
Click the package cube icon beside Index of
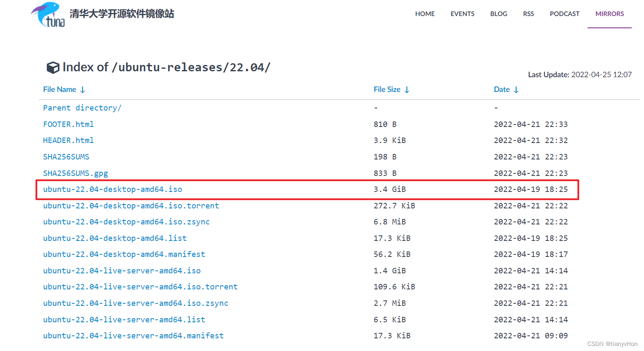[x=53, y=67]
